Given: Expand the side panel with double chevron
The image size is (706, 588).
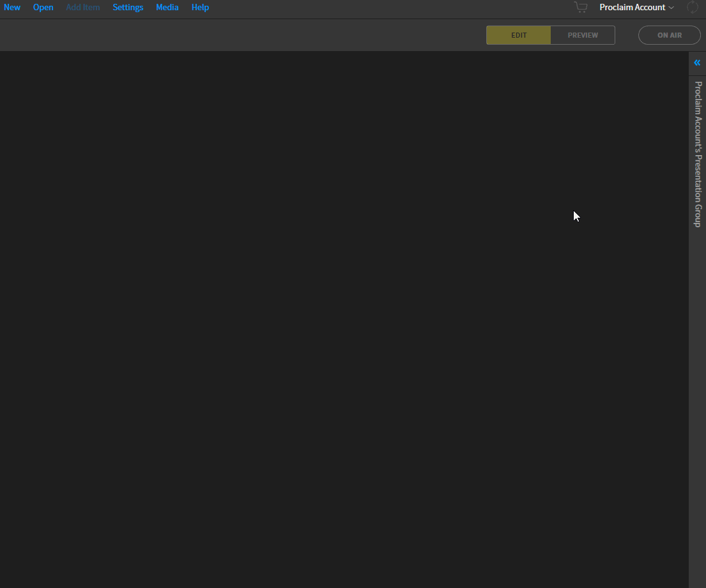Looking at the screenshot, I should pyautogui.click(x=697, y=63).
